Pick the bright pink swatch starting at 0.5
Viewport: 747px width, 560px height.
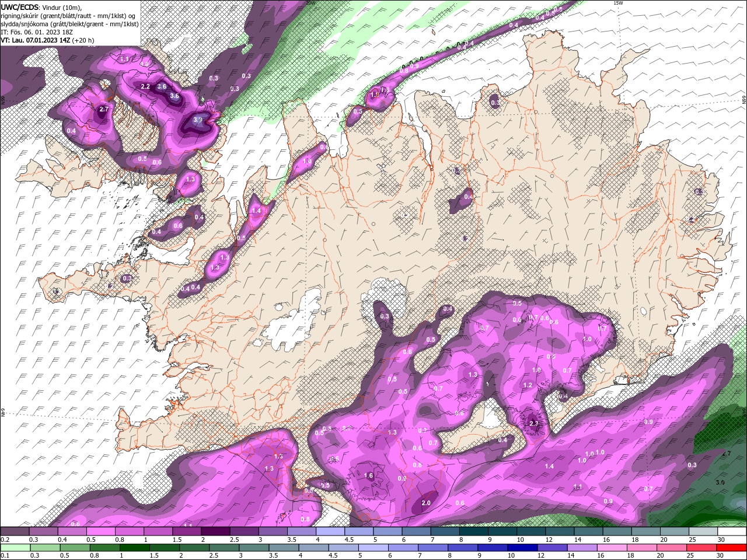(x=101, y=531)
